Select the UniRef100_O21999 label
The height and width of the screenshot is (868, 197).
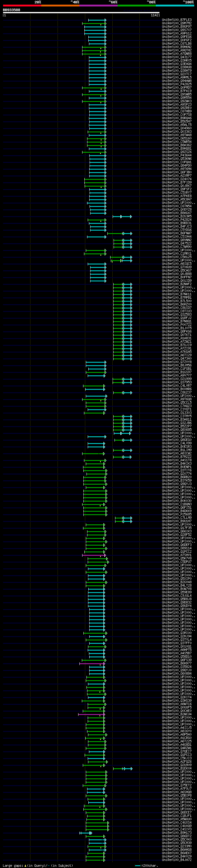coord(177,379)
